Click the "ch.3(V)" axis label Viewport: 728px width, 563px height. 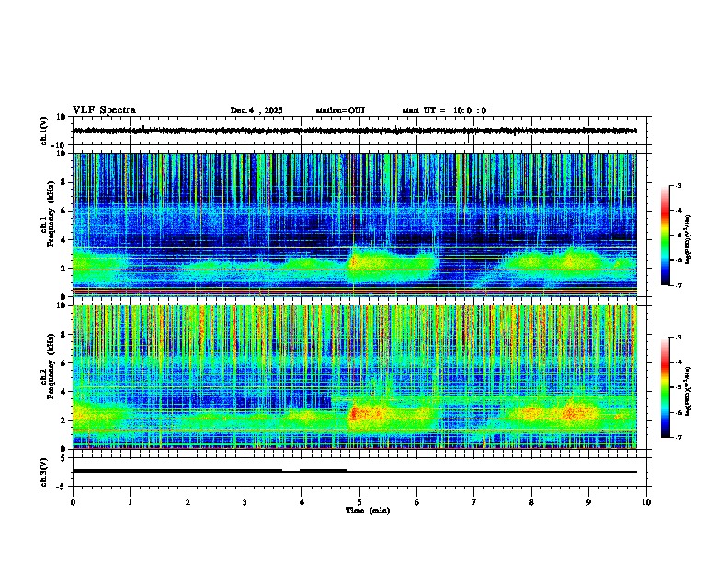click(43, 472)
